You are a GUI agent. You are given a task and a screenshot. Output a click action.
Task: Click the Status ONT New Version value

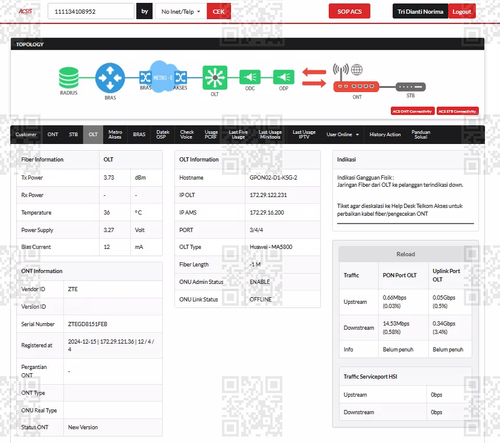point(83,427)
